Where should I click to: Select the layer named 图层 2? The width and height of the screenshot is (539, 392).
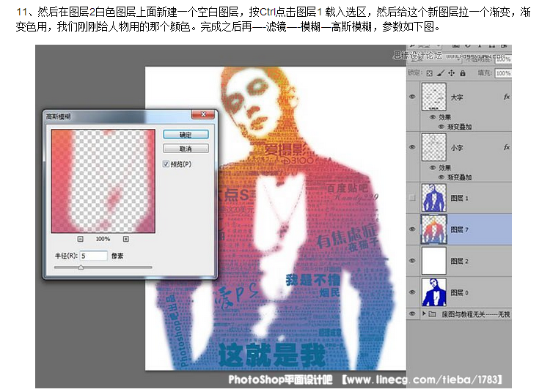[x=459, y=261]
